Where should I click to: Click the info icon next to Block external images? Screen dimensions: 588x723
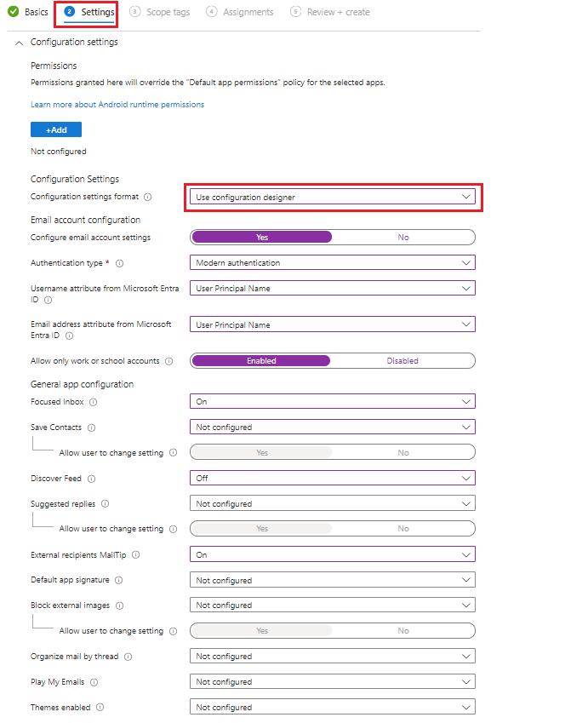[117, 605]
